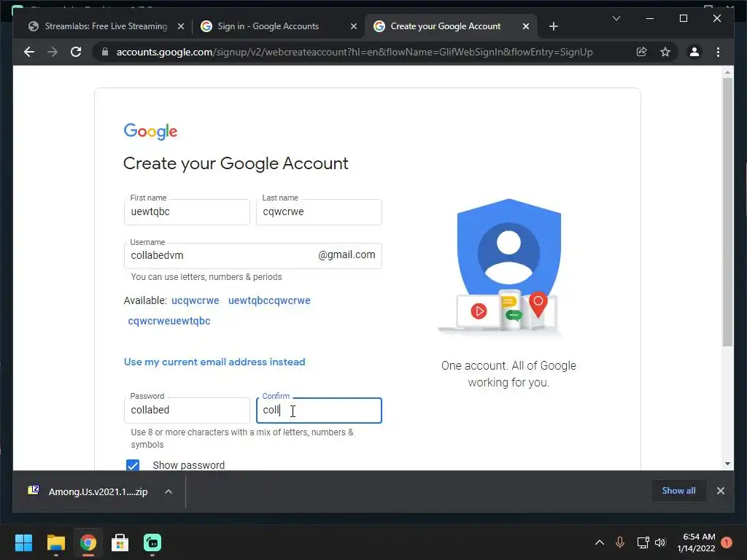Open the clock showing 6:54 AM
Image resolution: width=747 pixels, height=560 pixels.
point(696,542)
